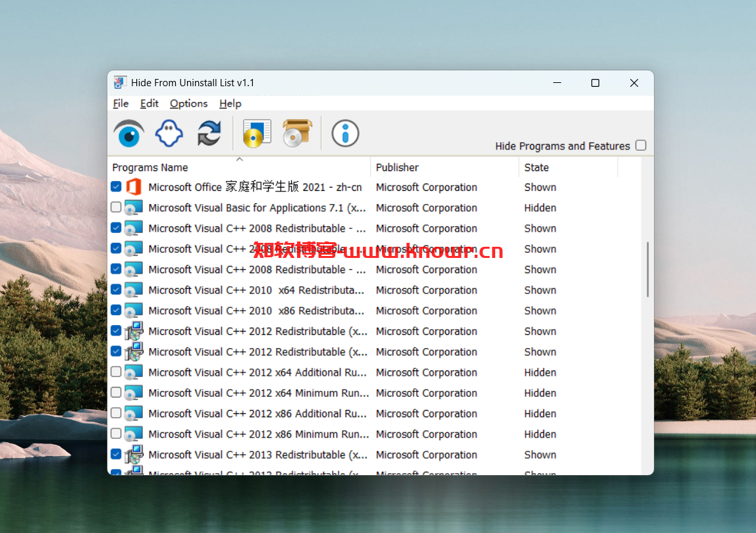The image size is (756, 533).
Task: Click the app icon in the title bar
Action: pos(120,83)
